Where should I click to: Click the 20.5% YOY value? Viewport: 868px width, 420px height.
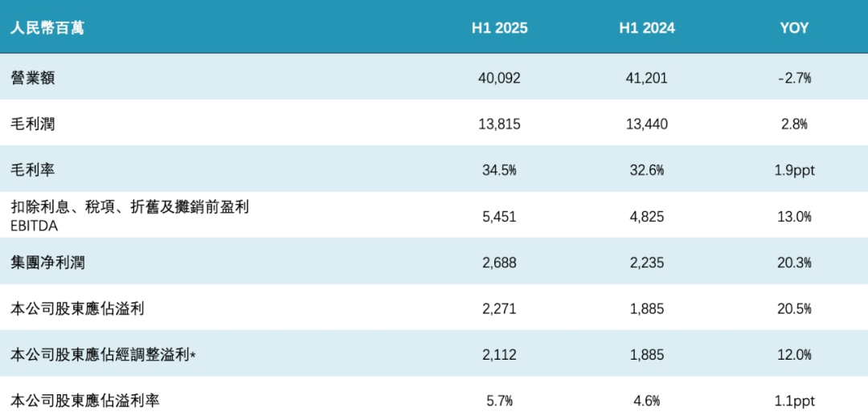tap(793, 308)
